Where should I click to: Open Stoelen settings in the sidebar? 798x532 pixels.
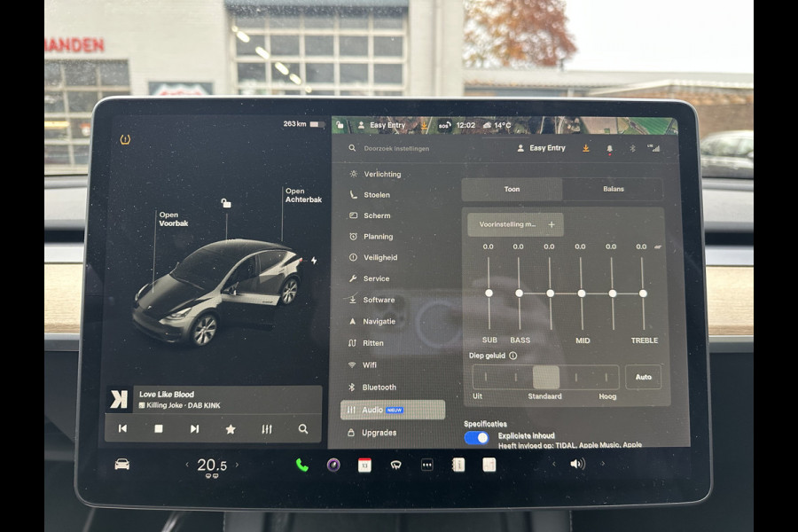click(353, 194)
